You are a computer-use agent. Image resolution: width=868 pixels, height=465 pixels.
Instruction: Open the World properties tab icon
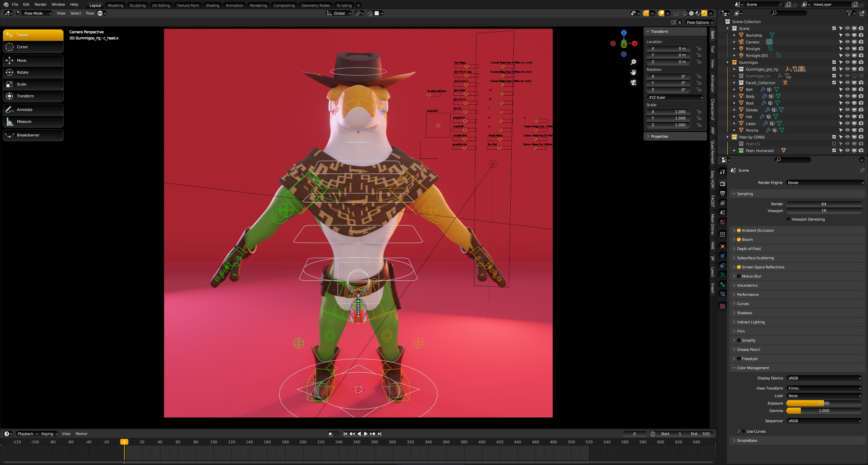(723, 222)
